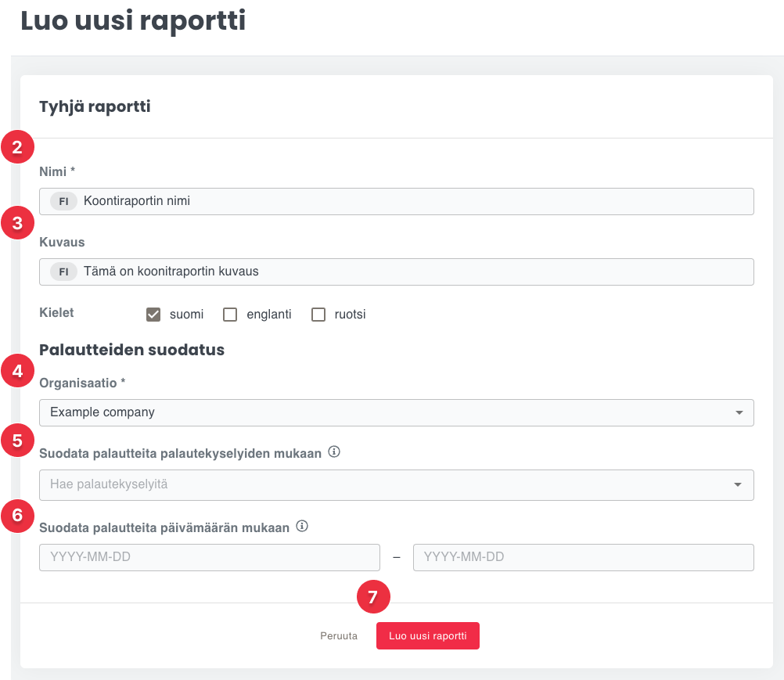Uncheck the suomi language checkbox
This screenshot has height=680, width=784.
point(153,315)
